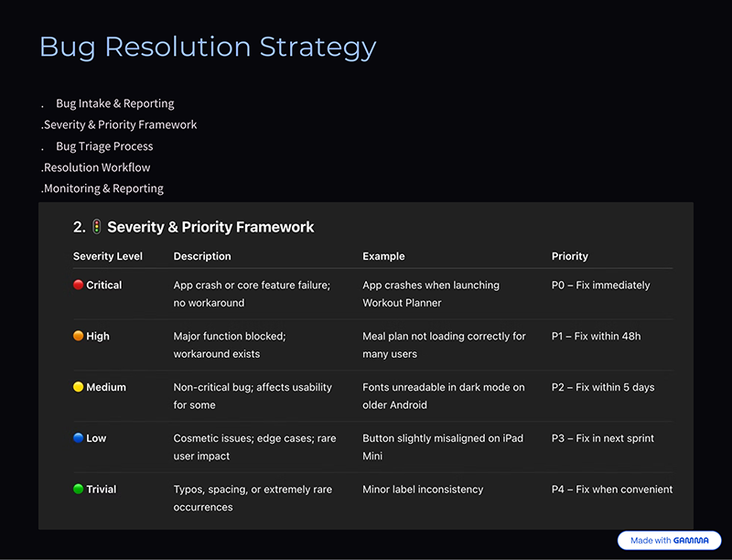The height and width of the screenshot is (560, 732).
Task: Select the Resolution Workflow list item
Action: coord(97,167)
